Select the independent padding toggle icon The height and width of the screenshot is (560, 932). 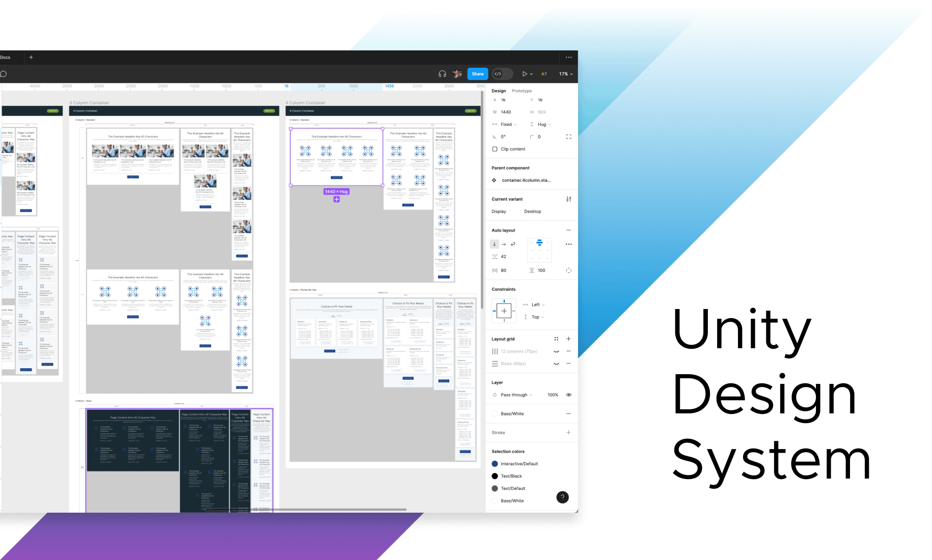(x=569, y=270)
